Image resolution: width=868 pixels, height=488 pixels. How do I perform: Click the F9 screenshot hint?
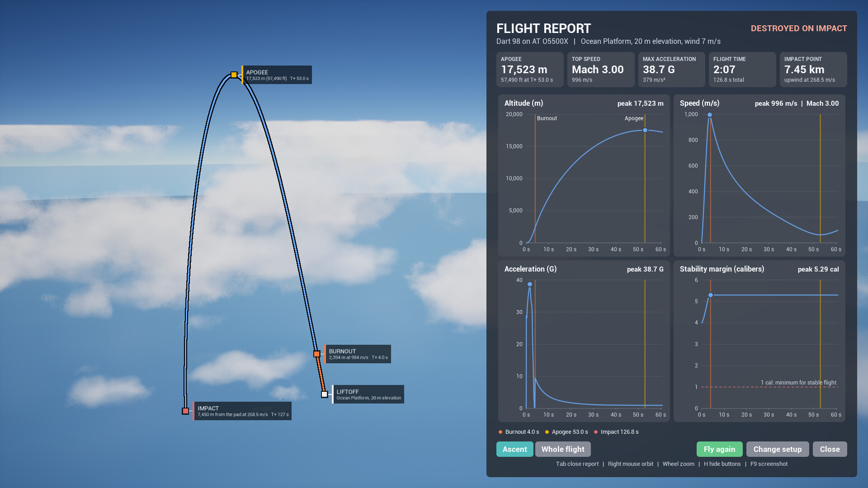click(x=769, y=464)
